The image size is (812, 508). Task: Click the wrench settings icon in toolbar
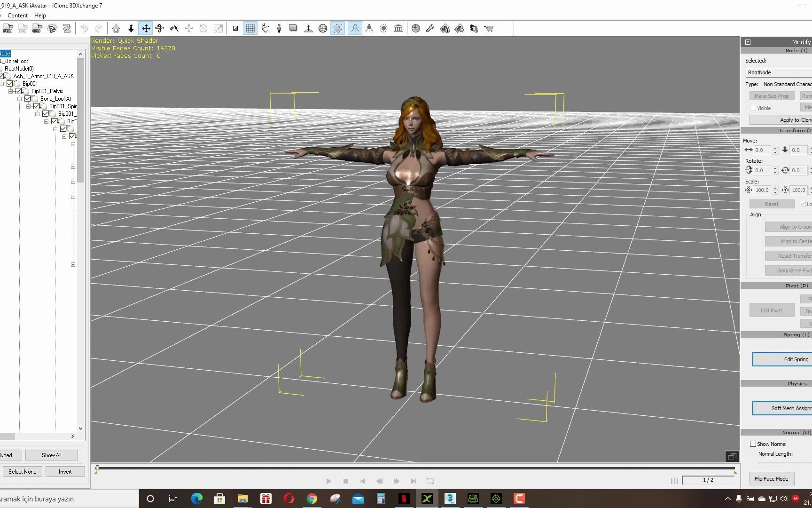[430, 29]
